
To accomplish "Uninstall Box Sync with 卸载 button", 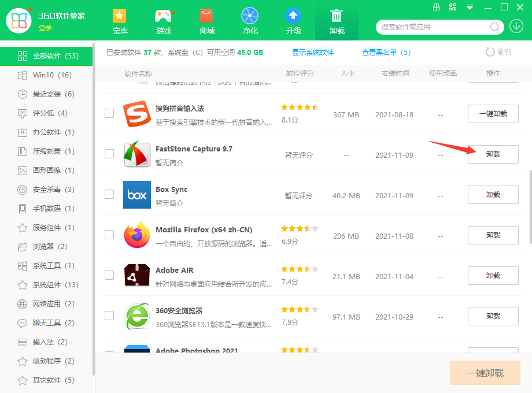I will click(493, 195).
